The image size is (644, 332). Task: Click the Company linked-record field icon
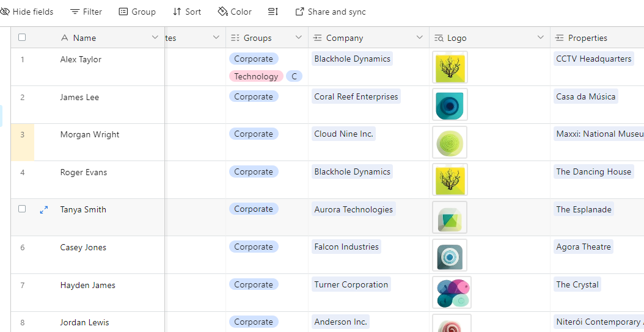click(x=317, y=38)
